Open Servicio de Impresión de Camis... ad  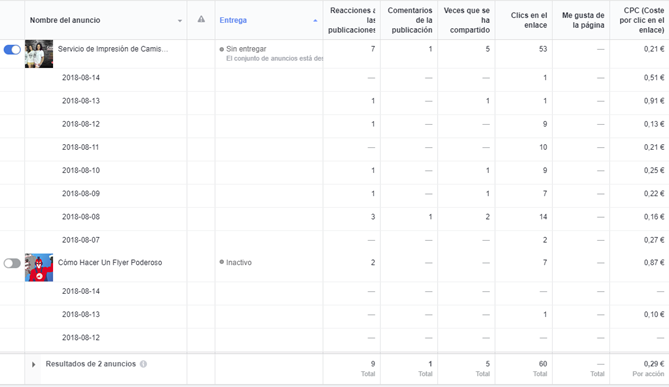pos(113,49)
